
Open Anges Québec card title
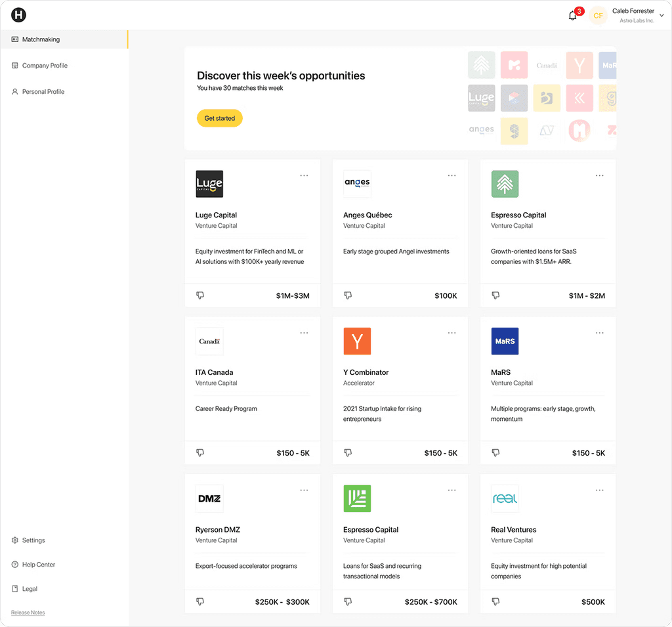click(367, 215)
